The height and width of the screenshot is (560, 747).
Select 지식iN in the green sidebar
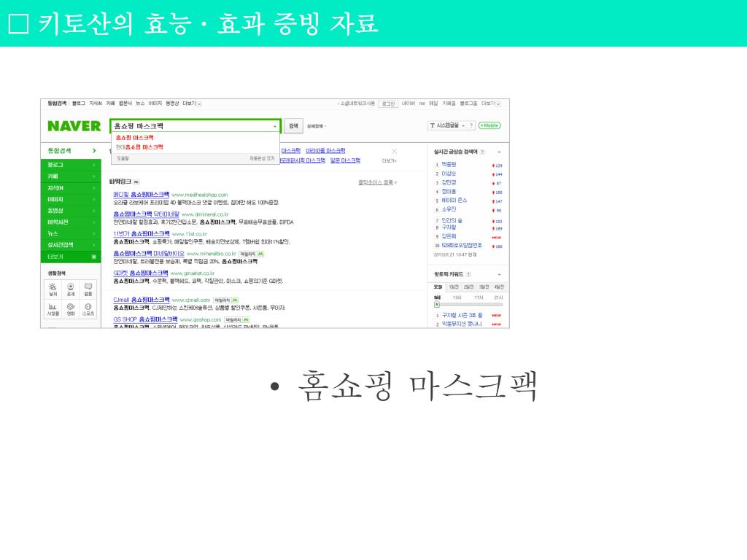pos(71,188)
